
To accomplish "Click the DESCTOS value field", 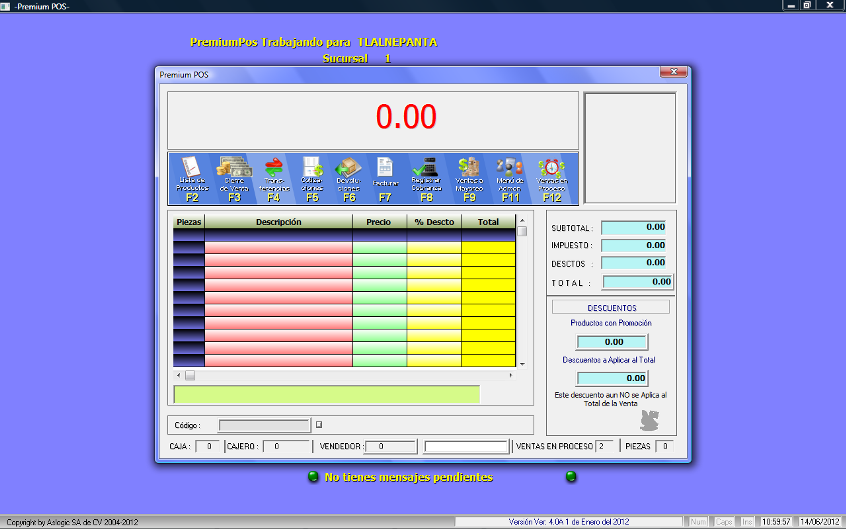I will pos(633,263).
